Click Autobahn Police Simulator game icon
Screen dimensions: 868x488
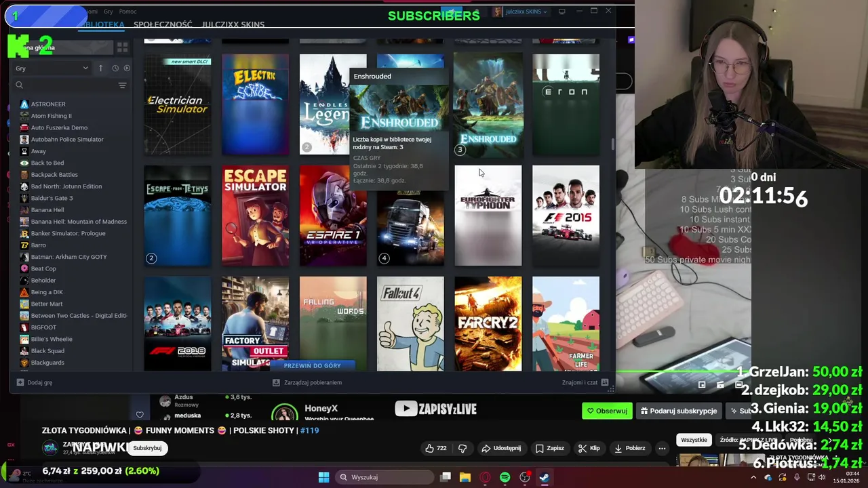click(x=24, y=140)
